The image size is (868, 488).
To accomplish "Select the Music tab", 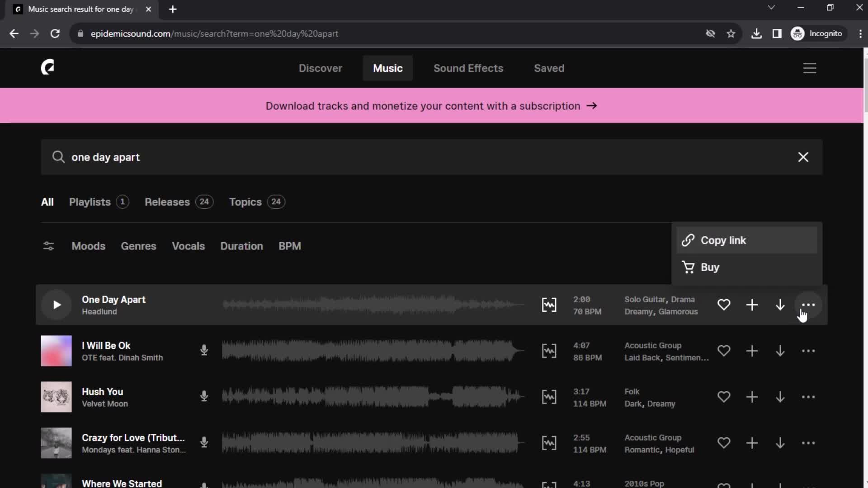I will tap(387, 68).
